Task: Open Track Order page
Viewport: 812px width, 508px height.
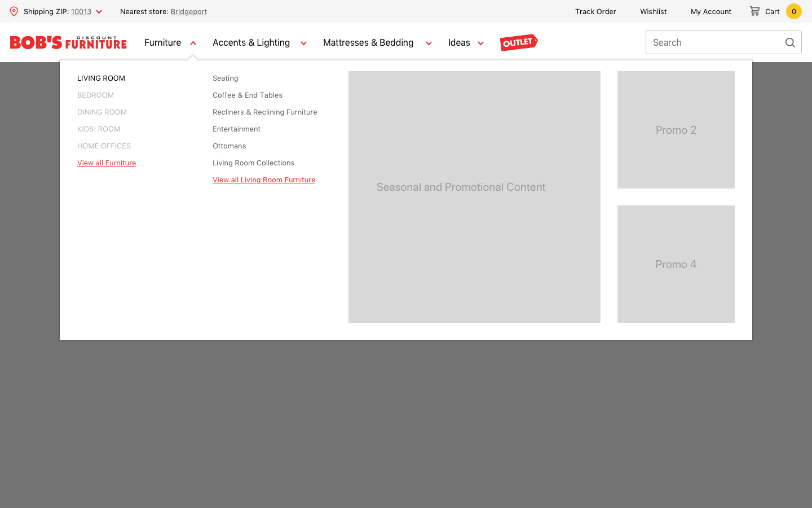Action: point(595,11)
